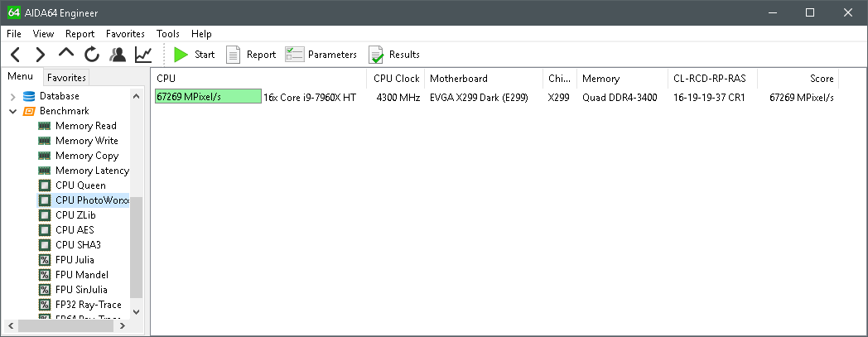This screenshot has width=868, height=337.
Task: Open the Results checkmark icon
Action: click(376, 55)
